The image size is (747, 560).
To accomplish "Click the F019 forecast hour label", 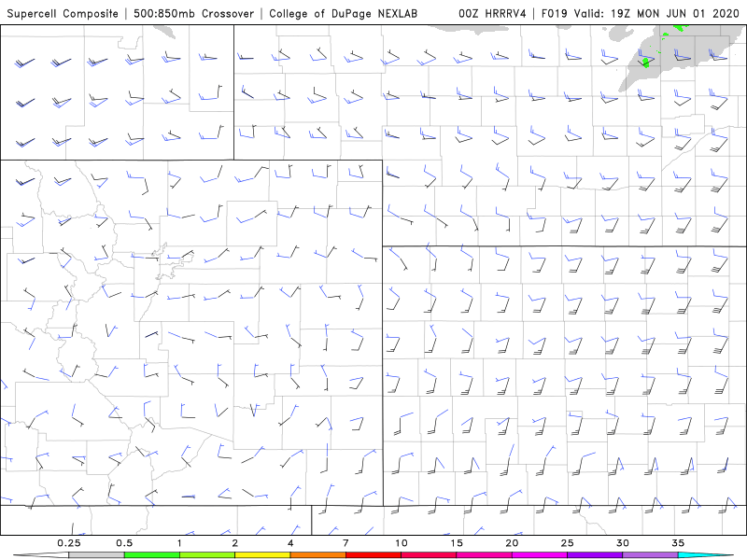I will (555, 13).
